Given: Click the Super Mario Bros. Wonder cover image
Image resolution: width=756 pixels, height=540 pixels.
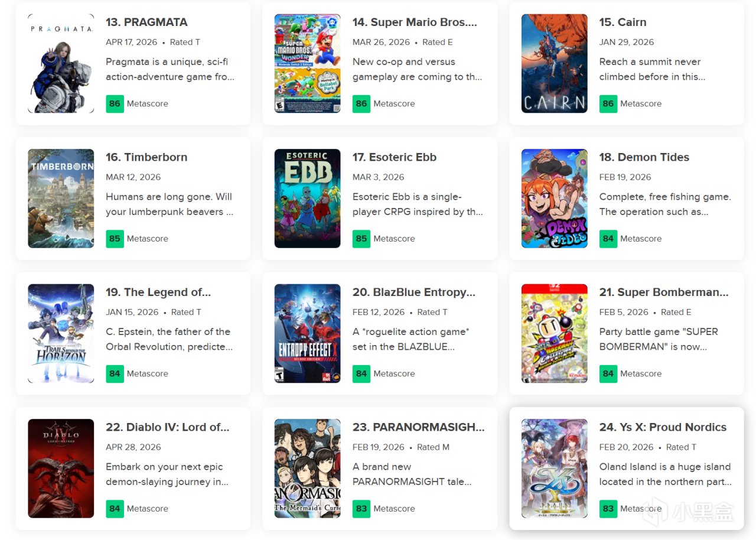Looking at the screenshot, I should tap(307, 63).
